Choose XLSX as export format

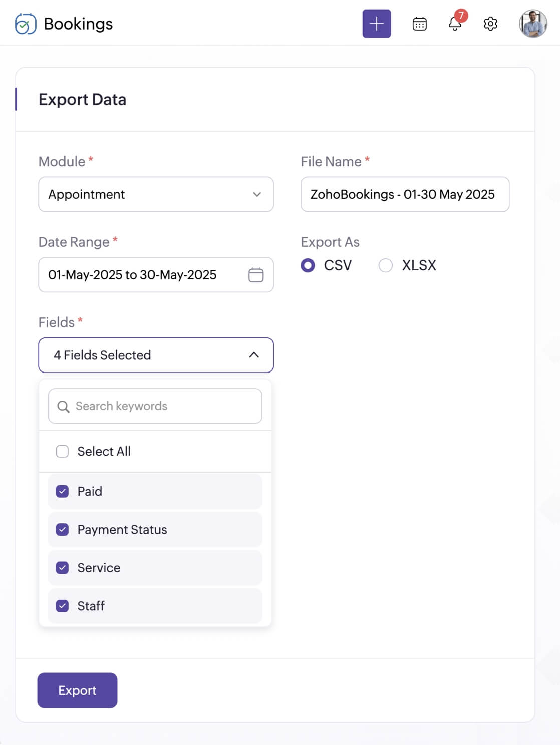386,265
